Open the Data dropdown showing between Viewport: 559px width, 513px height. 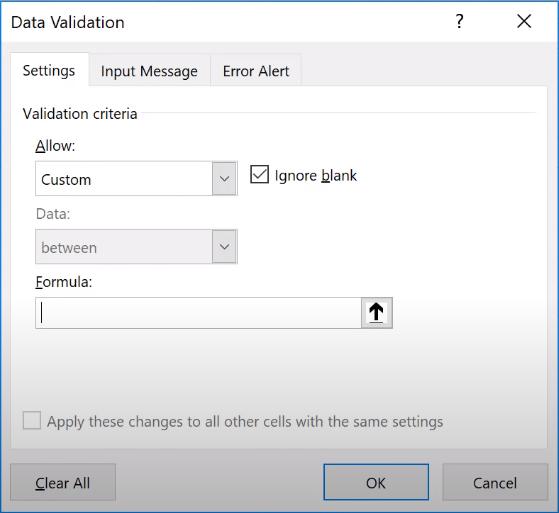tap(136, 247)
